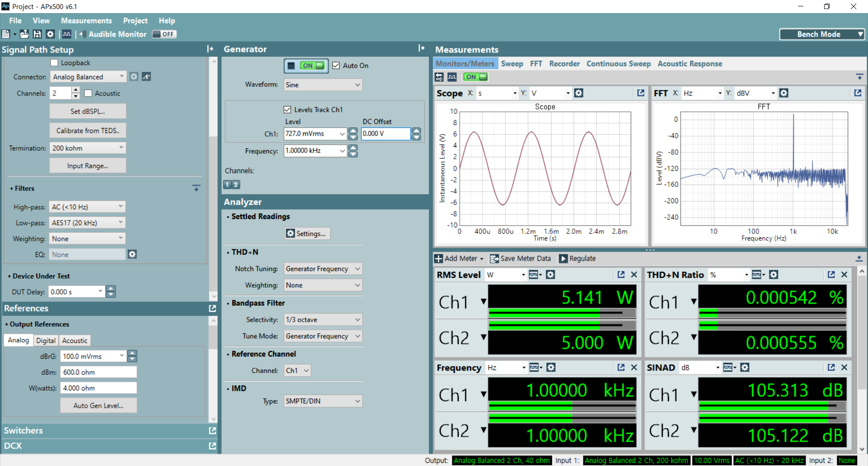The height and width of the screenshot is (466, 868).
Task: Click the Save Meter Data icon
Action: [494, 258]
